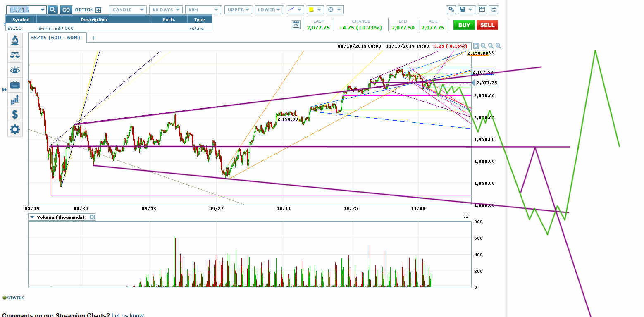Screen dimensions: 644x317
Task: Open the microscope research icon in sidebar
Action: (14, 40)
